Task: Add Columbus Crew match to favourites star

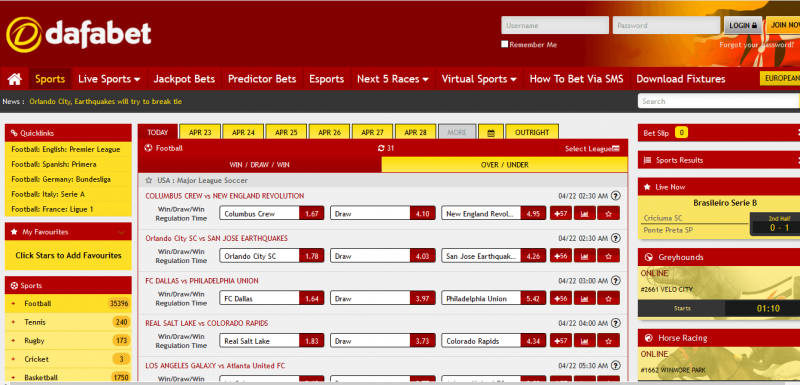Action: (x=608, y=214)
